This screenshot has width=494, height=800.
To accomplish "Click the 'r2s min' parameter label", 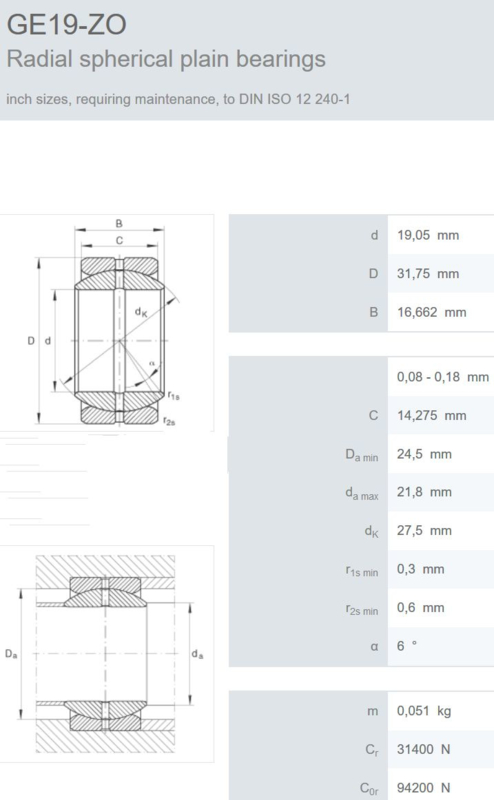I will click(x=362, y=609).
